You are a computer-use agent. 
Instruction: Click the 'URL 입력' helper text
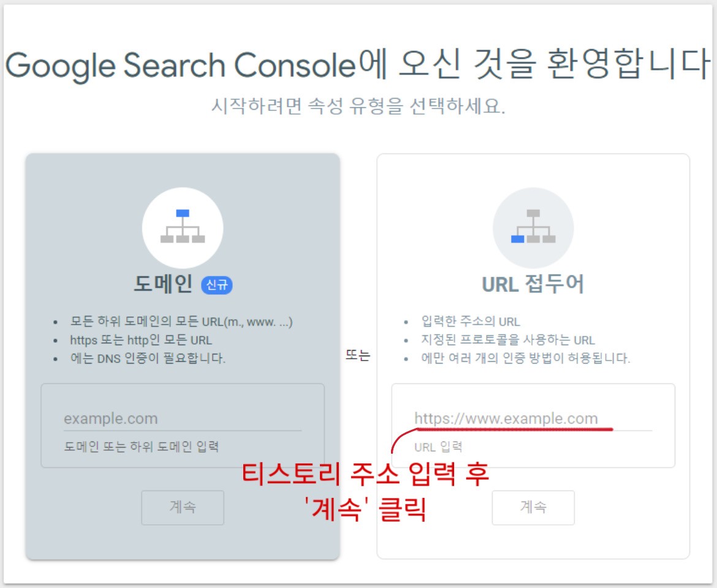click(438, 446)
